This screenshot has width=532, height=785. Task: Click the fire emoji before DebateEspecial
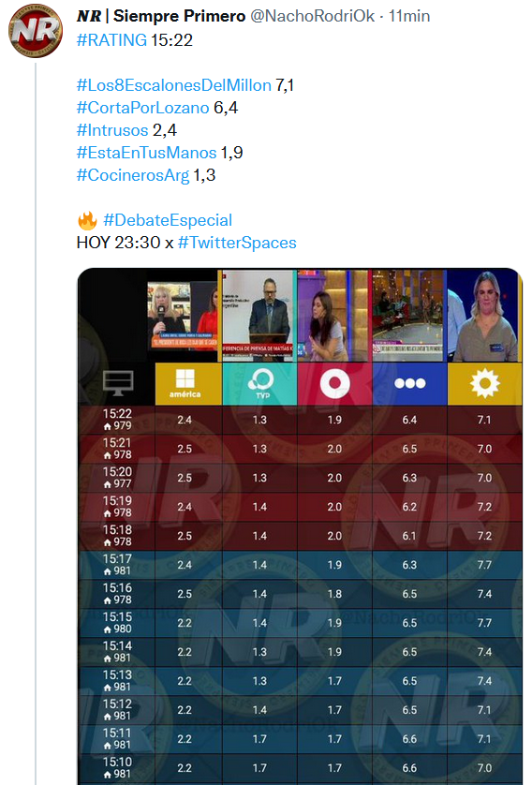[x=87, y=220]
